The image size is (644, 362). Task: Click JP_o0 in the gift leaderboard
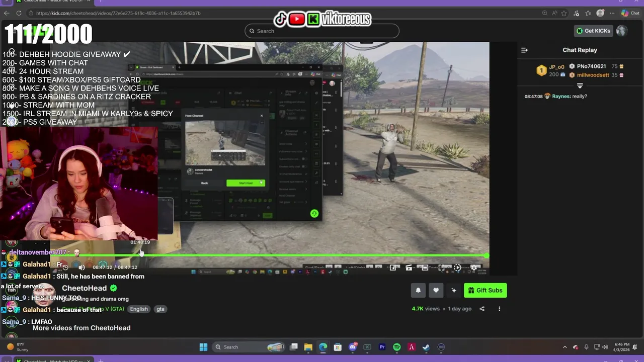coord(556,67)
